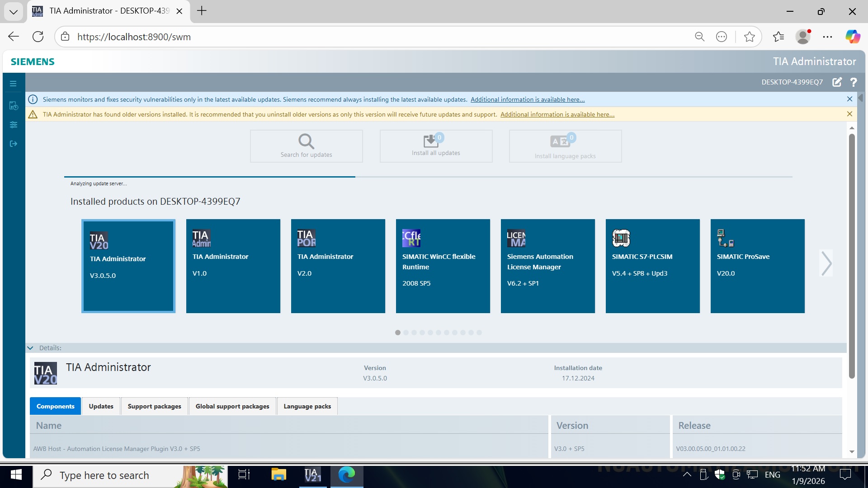Collapse the Details section
The width and height of the screenshot is (868, 488).
pos(30,348)
